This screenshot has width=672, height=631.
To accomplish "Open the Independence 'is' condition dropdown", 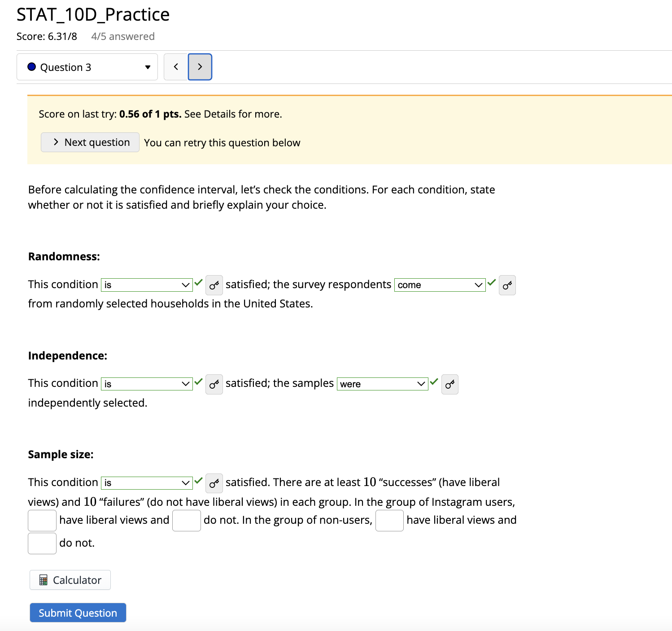I will pos(146,383).
